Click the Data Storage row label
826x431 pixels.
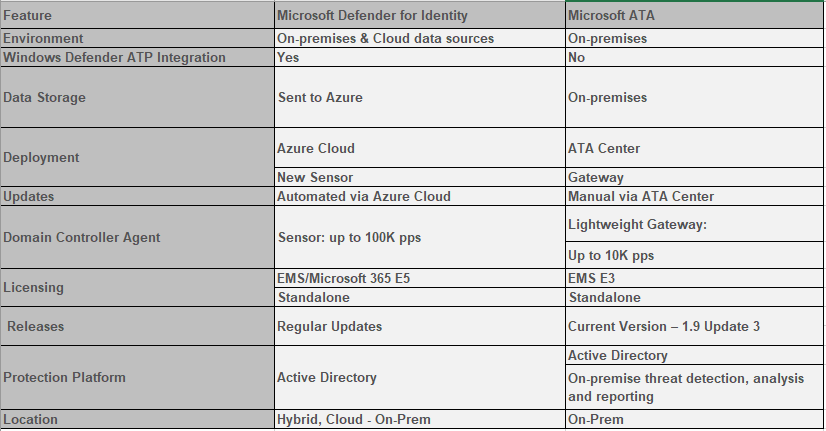(x=137, y=98)
